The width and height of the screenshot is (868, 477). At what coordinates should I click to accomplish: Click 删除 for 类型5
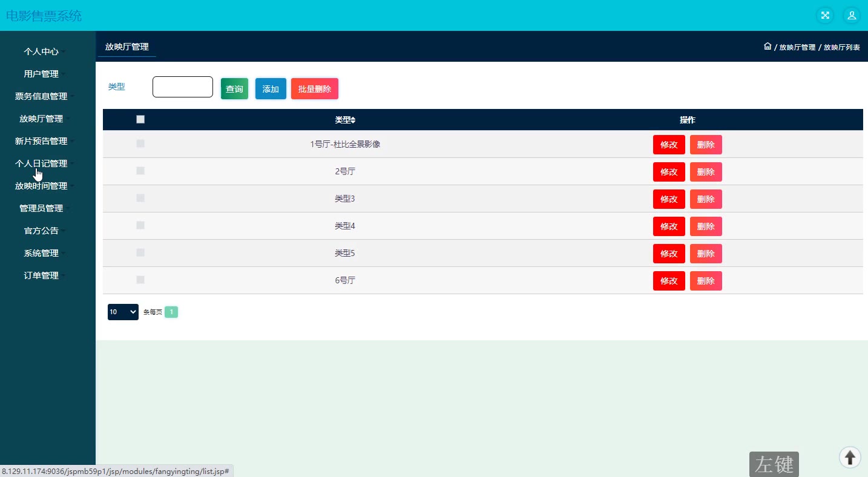point(706,254)
